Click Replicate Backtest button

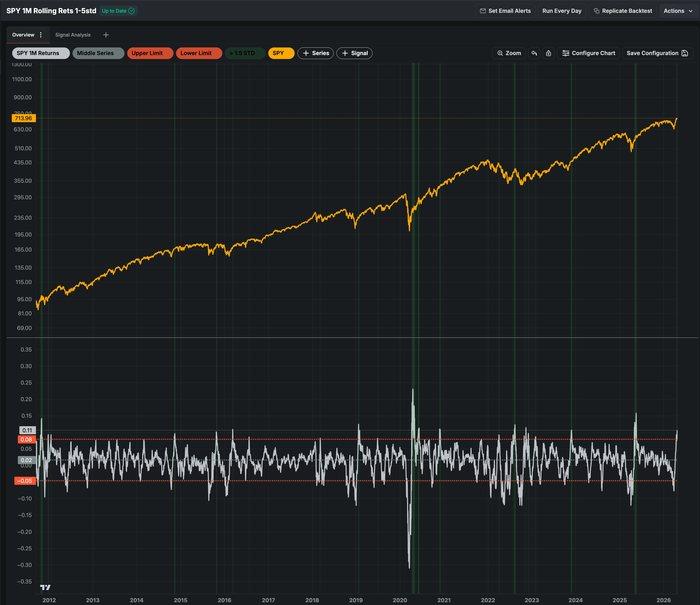(623, 11)
